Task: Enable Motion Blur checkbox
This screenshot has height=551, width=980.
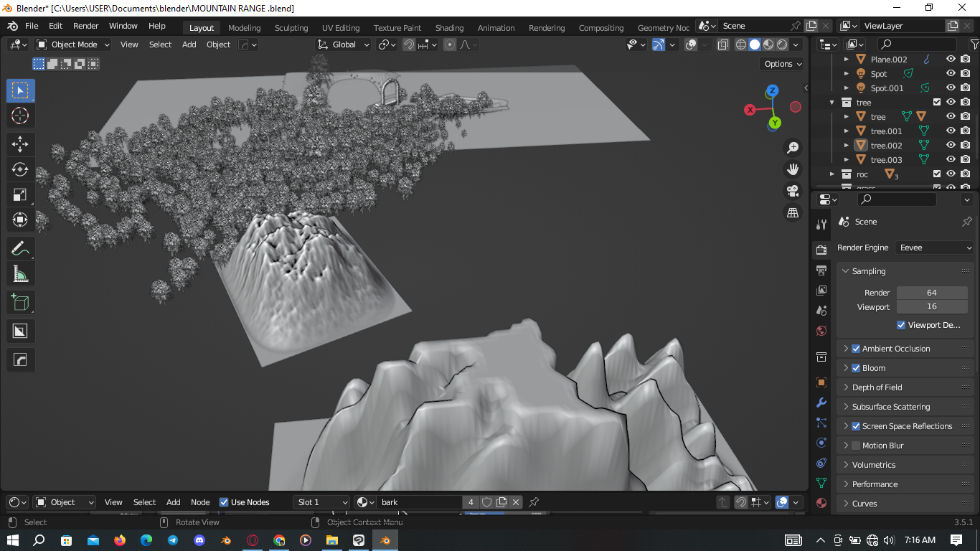Action: click(856, 446)
